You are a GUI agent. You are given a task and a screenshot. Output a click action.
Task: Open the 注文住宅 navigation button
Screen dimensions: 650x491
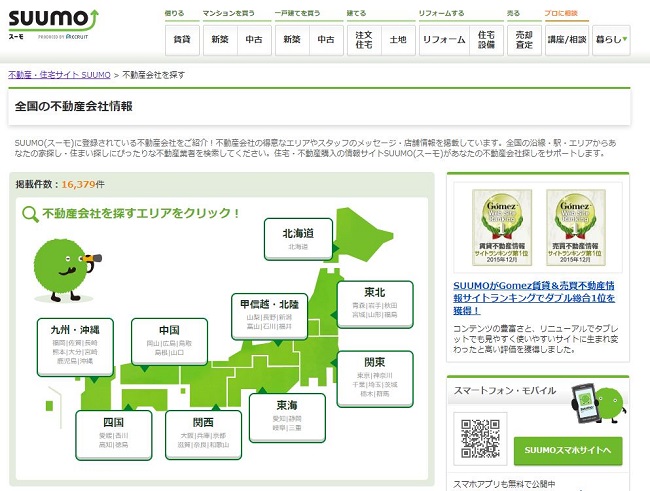tap(364, 40)
